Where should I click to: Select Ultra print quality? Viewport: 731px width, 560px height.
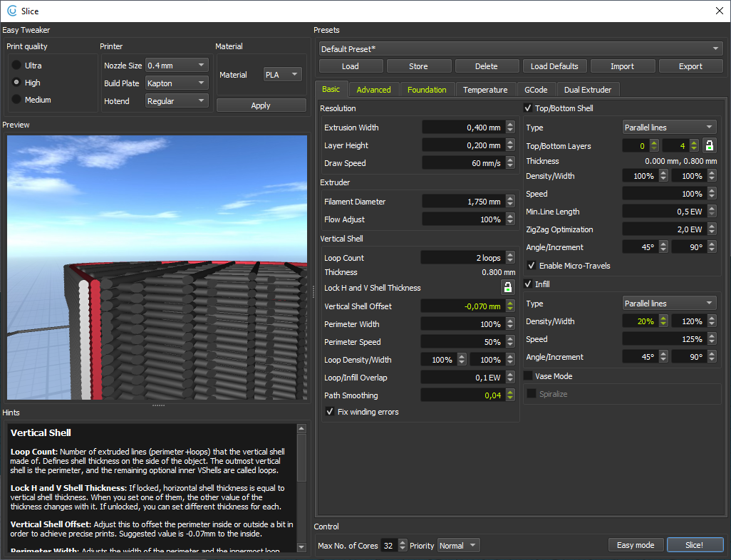(16, 66)
